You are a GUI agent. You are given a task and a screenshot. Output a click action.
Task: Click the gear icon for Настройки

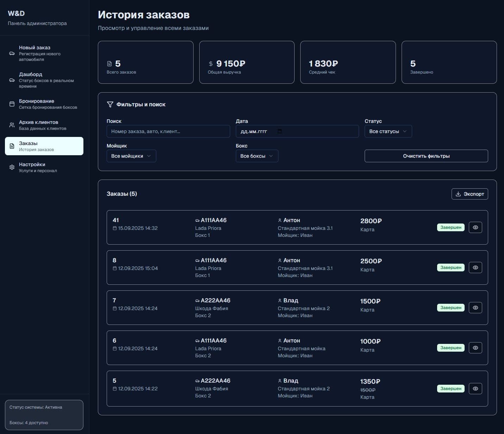coord(12,167)
